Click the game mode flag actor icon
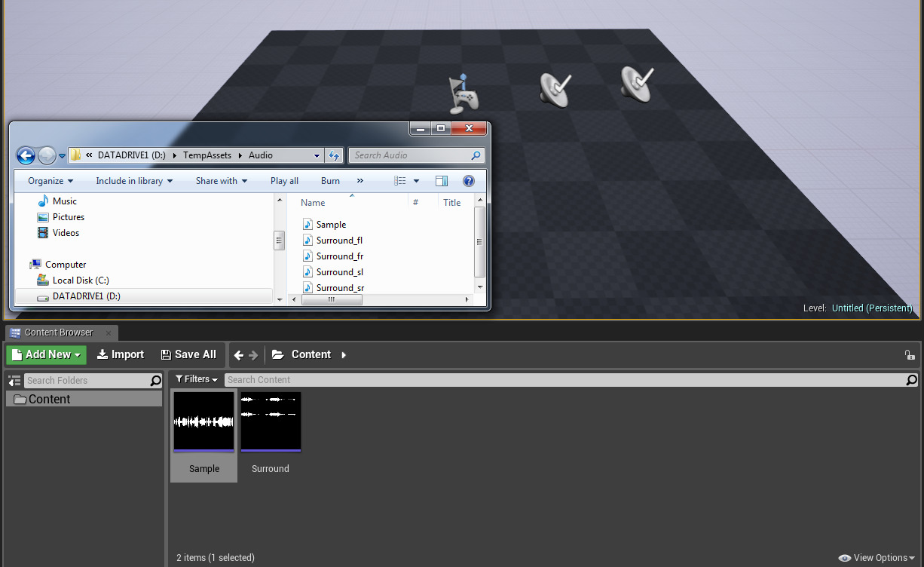The image size is (924, 567). point(464,93)
